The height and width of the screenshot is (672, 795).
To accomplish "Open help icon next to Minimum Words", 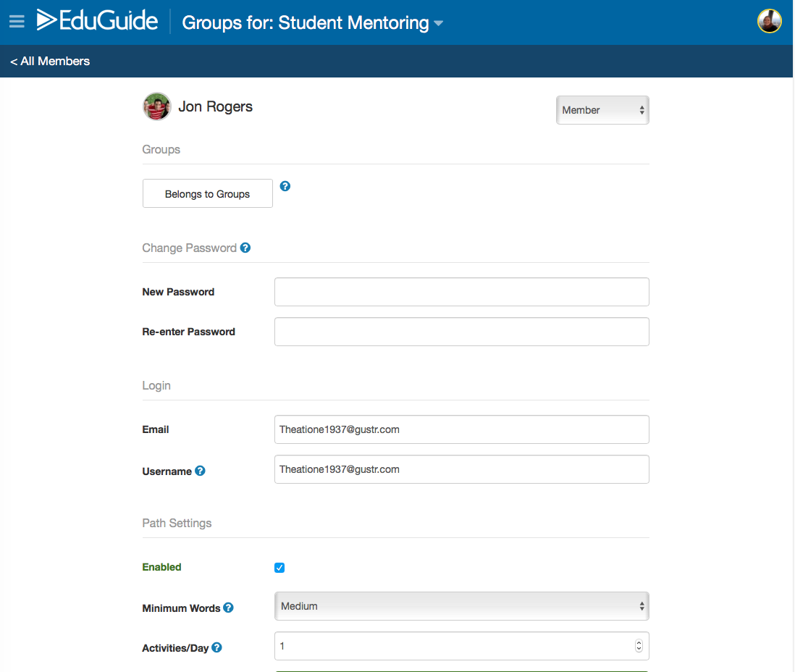I will pos(228,608).
